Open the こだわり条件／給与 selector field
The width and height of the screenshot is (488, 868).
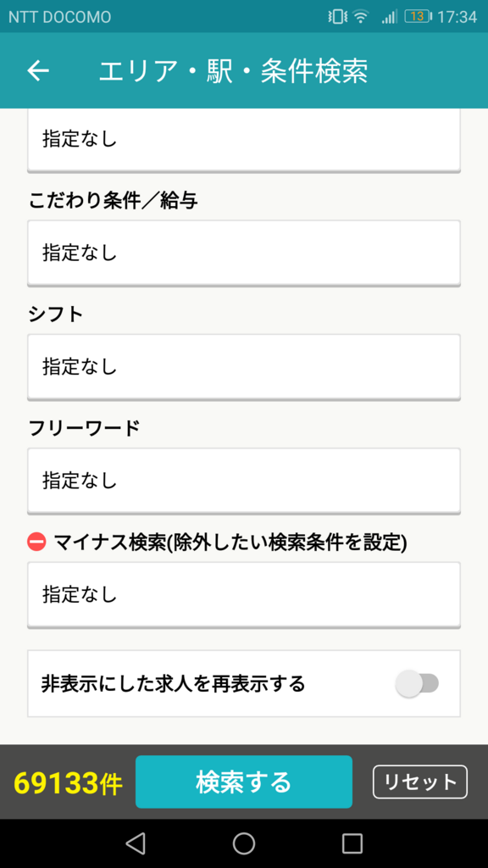point(244,253)
